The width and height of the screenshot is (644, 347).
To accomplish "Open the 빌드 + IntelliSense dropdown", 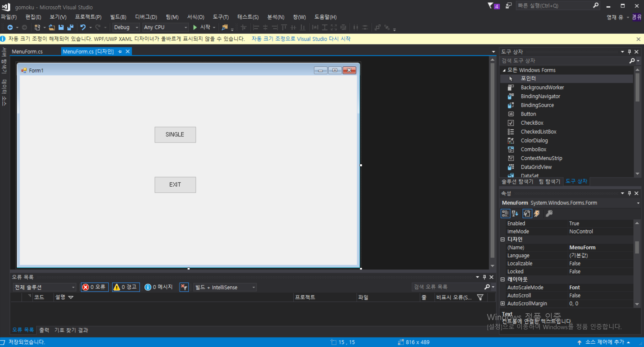I will click(225, 287).
